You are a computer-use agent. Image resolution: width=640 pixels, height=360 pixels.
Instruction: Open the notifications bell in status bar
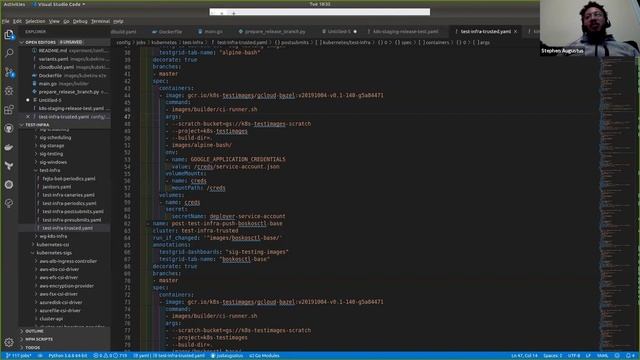(629, 356)
